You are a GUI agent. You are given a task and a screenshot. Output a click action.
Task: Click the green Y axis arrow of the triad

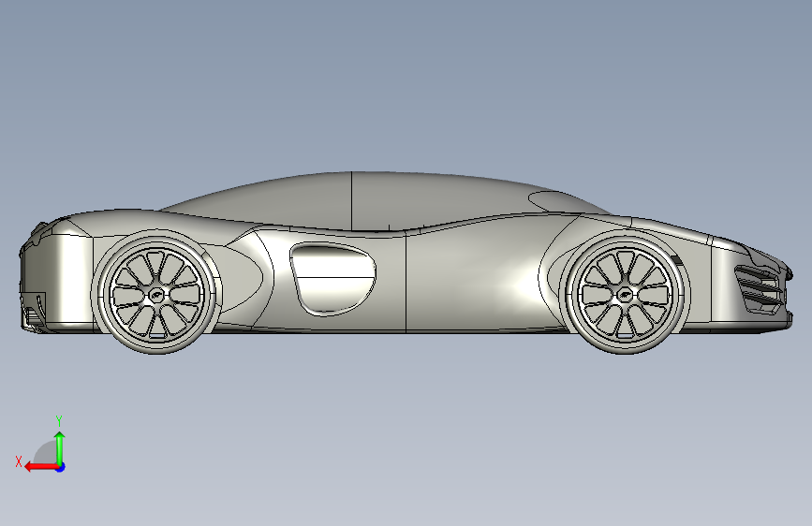click(x=60, y=447)
